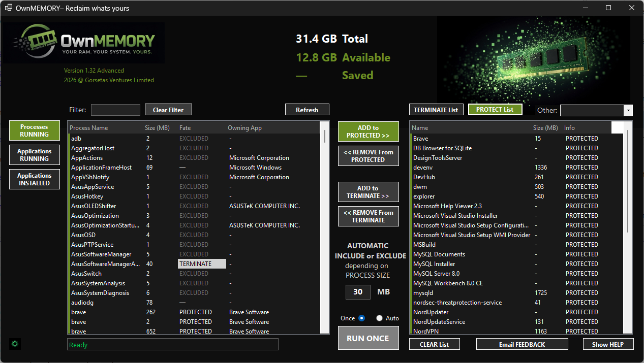Click Show HELP button

click(608, 344)
